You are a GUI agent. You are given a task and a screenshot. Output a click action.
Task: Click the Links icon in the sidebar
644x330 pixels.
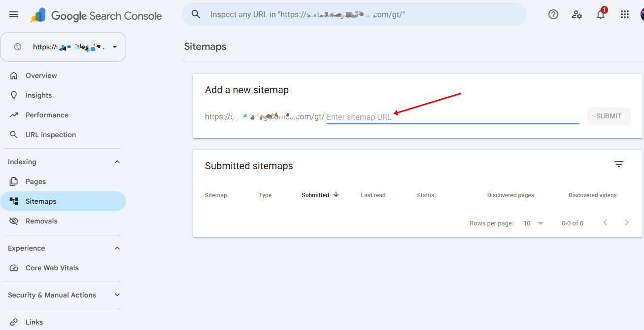pos(14,322)
